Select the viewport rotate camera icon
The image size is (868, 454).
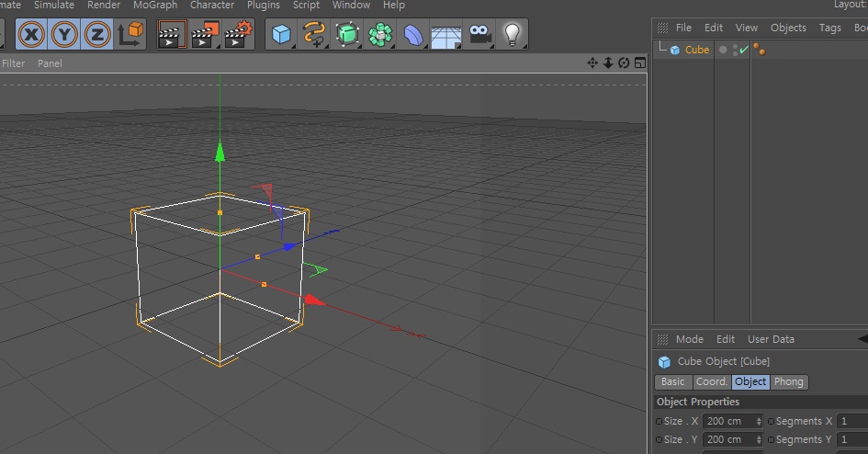[624, 63]
